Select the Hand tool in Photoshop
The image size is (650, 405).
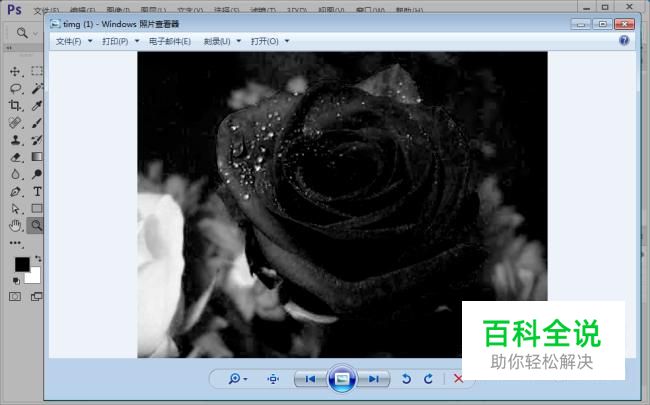point(15,226)
